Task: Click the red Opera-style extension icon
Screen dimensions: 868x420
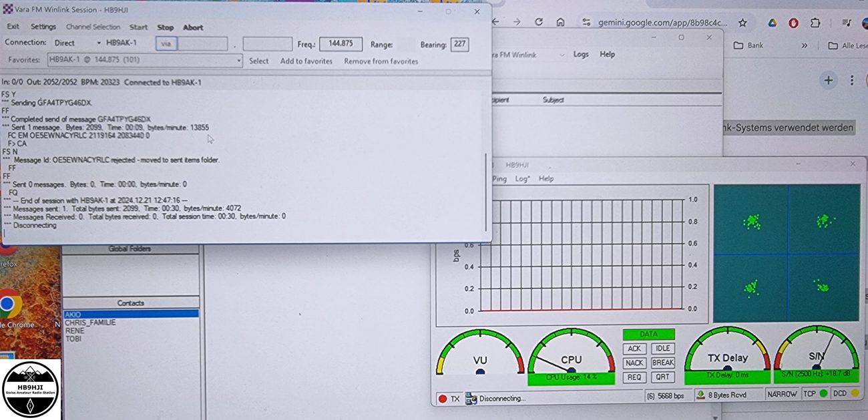Action: coord(793,23)
